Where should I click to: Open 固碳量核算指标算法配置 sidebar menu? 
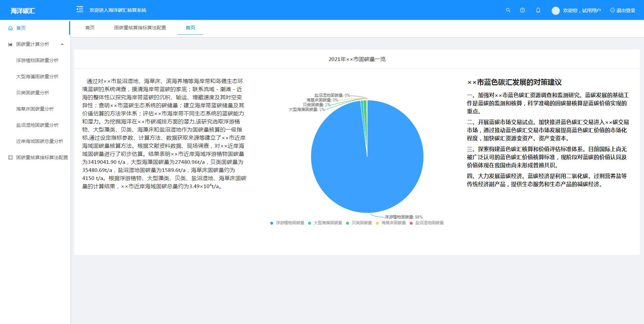click(42, 157)
